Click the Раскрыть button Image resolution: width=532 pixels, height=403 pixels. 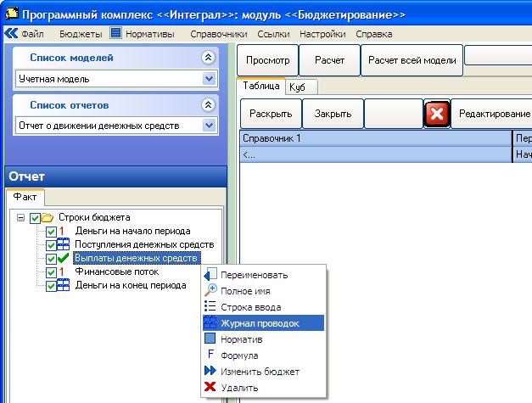271,114
